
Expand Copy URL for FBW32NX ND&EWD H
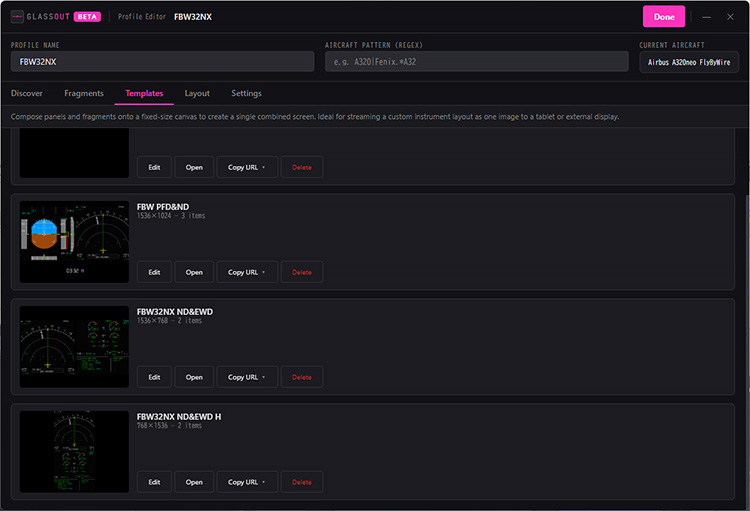pyautogui.click(x=247, y=482)
